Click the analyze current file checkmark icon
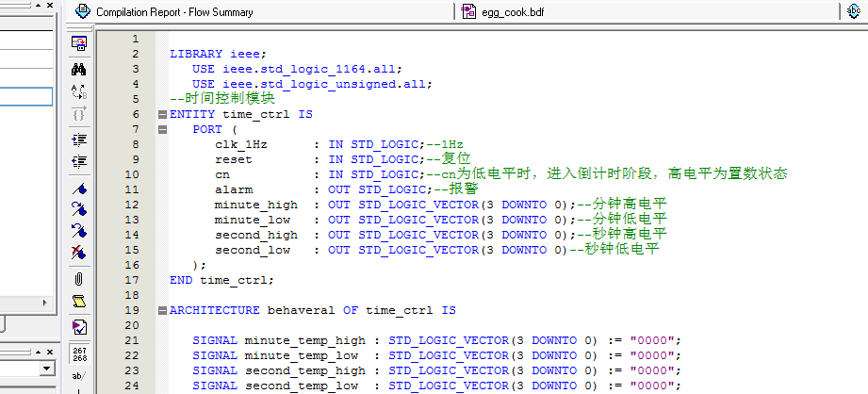This screenshot has height=394, width=868. [79, 327]
